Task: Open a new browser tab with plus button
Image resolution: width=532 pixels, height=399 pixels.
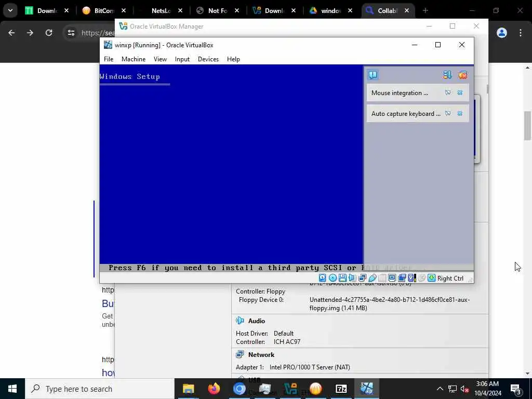Action: [x=425, y=10]
